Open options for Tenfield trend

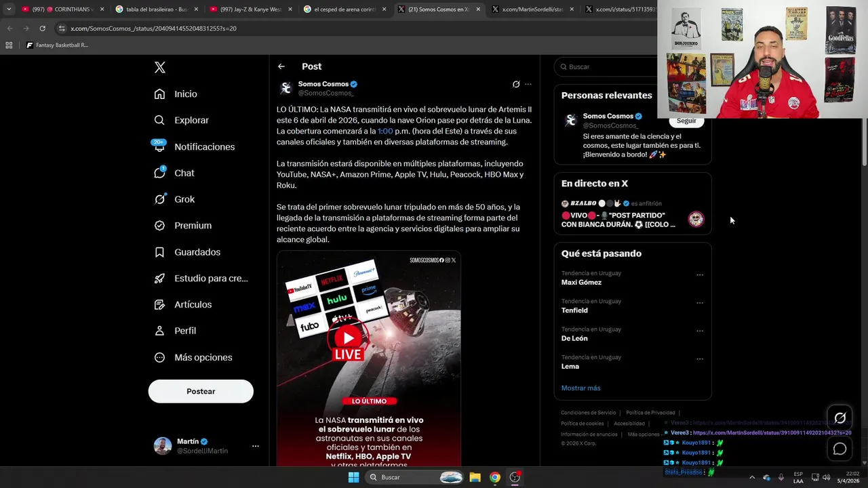[700, 303]
